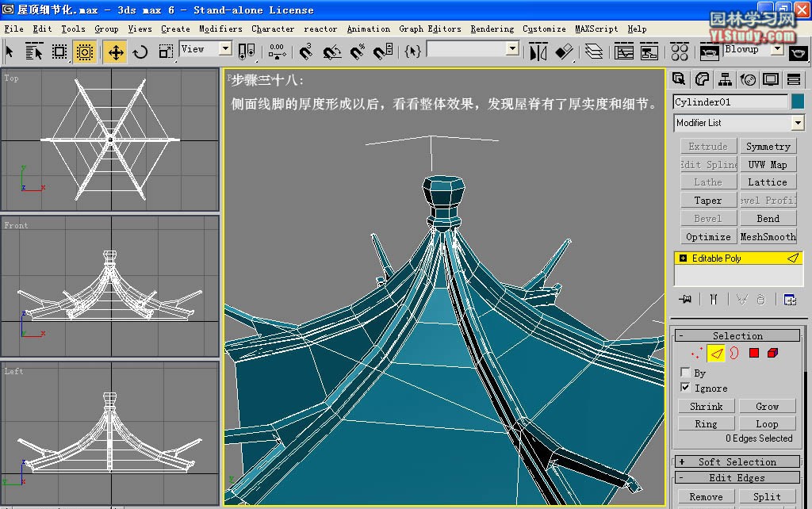
Task: Open the Named Selection Sets editor icon
Action: tap(412, 52)
